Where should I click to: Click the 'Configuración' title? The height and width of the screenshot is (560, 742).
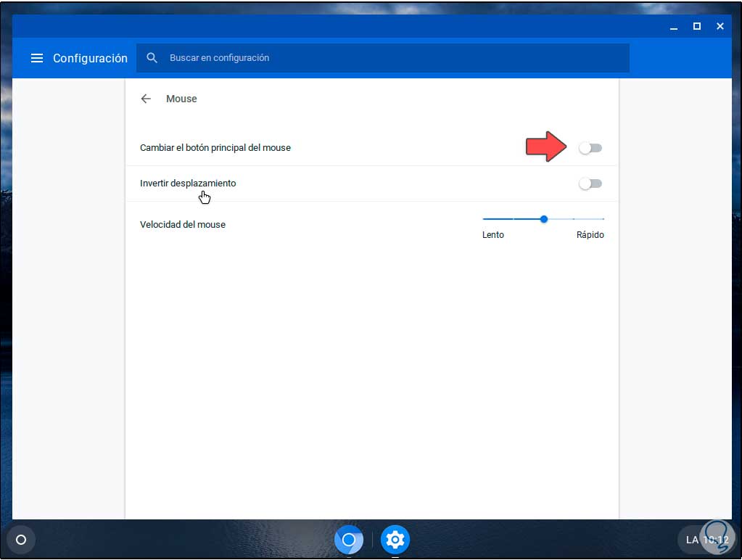(x=90, y=58)
